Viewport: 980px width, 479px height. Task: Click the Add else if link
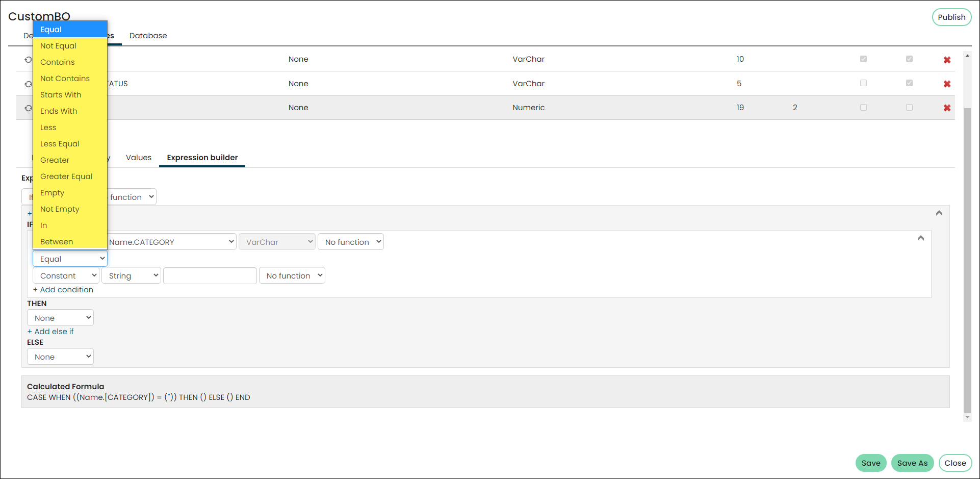coord(50,332)
